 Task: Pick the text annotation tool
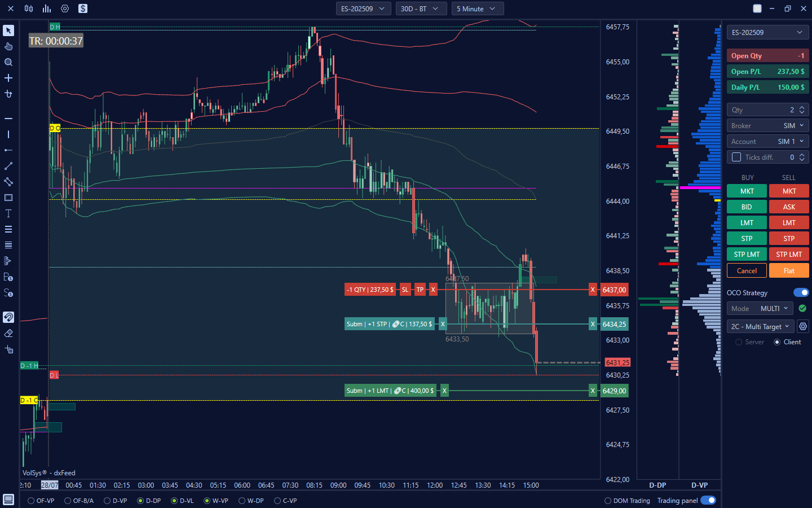pyautogui.click(x=8, y=213)
